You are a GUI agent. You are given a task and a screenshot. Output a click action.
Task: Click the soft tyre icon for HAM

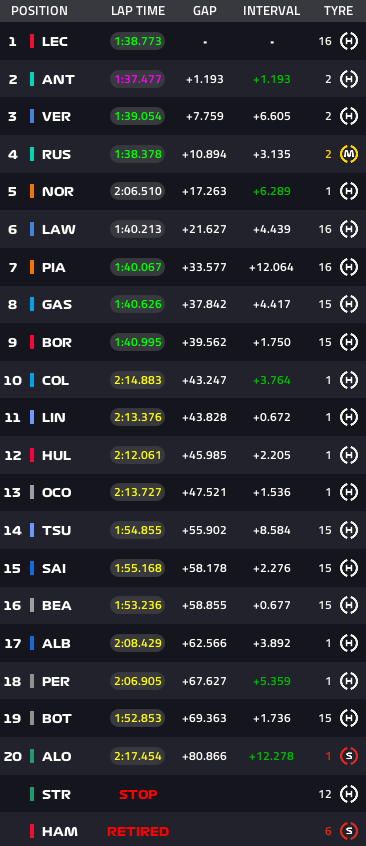tap(349, 831)
